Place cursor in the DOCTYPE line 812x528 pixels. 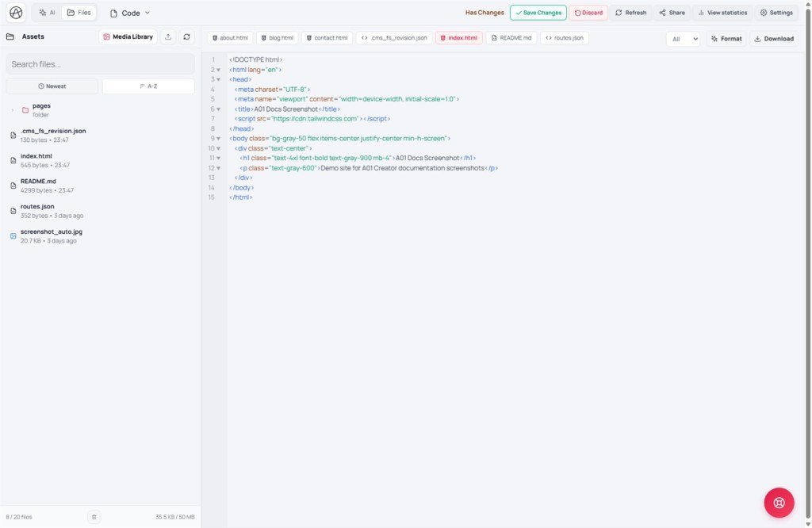pos(256,60)
